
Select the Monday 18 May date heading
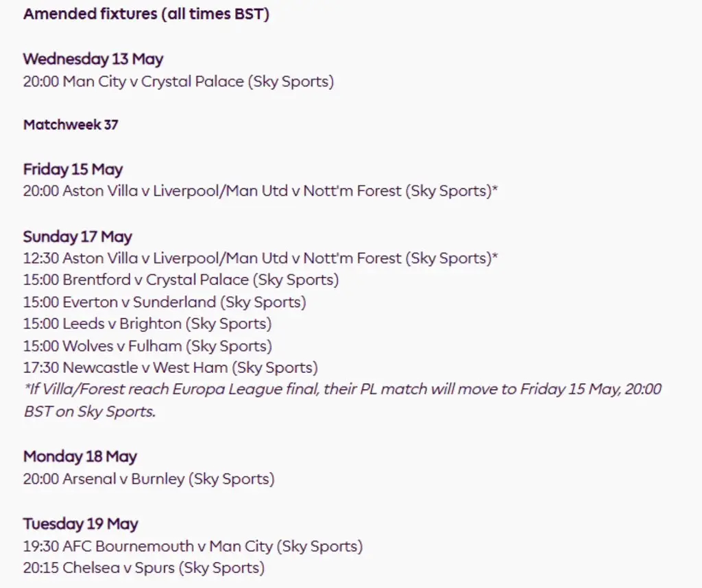point(80,456)
